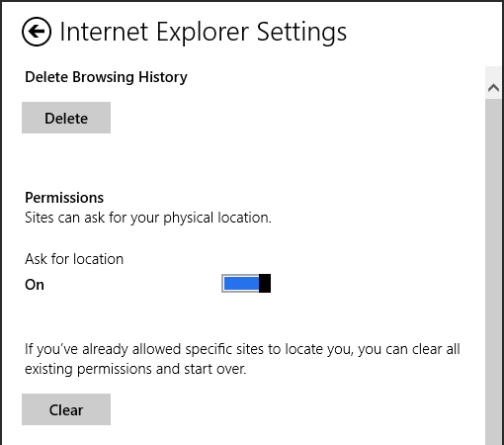Click the Internet Explorer Settings title

tap(203, 33)
